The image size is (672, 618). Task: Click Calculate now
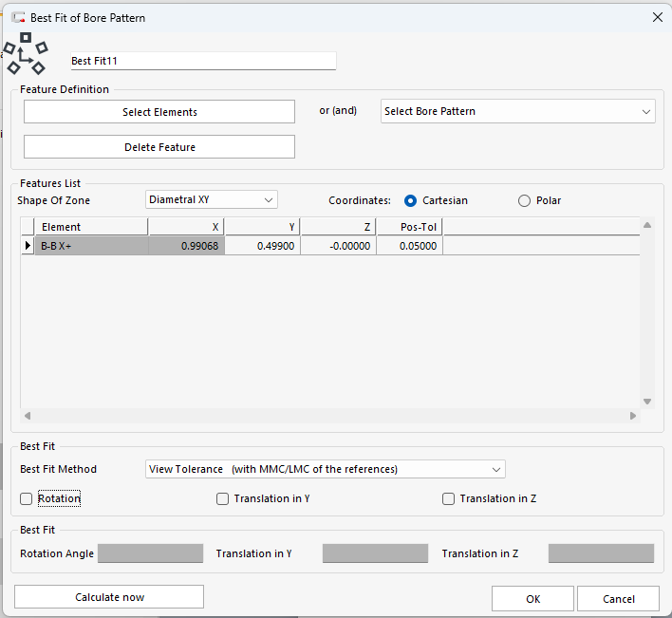pyautogui.click(x=109, y=597)
